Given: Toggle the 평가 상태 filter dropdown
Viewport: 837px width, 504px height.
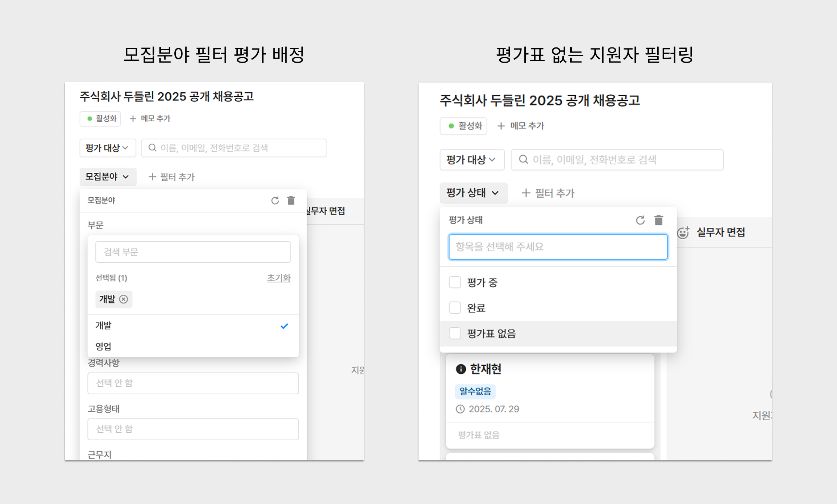Looking at the screenshot, I should pyautogui.click(x=473, y=193).
